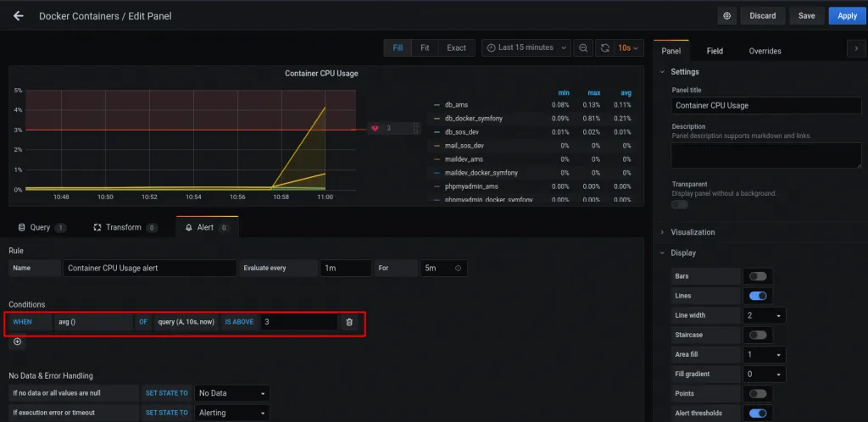
Task: Delete the alert condition with trash icon
Action: point(349,322)
